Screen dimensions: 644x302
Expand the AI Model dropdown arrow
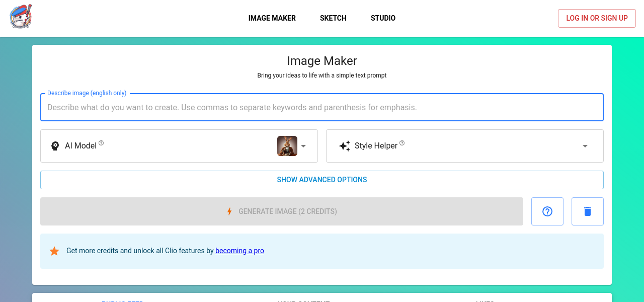click(x=303, y=146)
